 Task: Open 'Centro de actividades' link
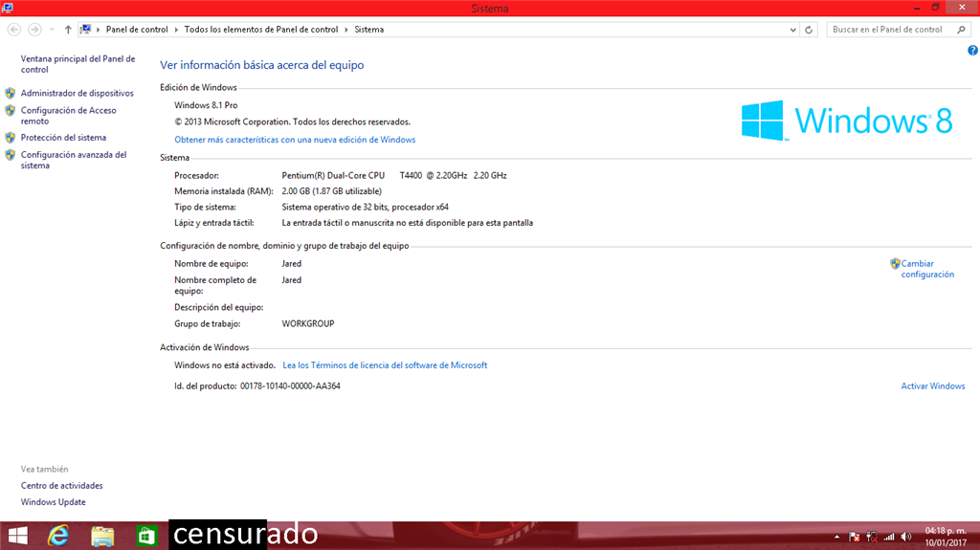click(x=61, y=486)
